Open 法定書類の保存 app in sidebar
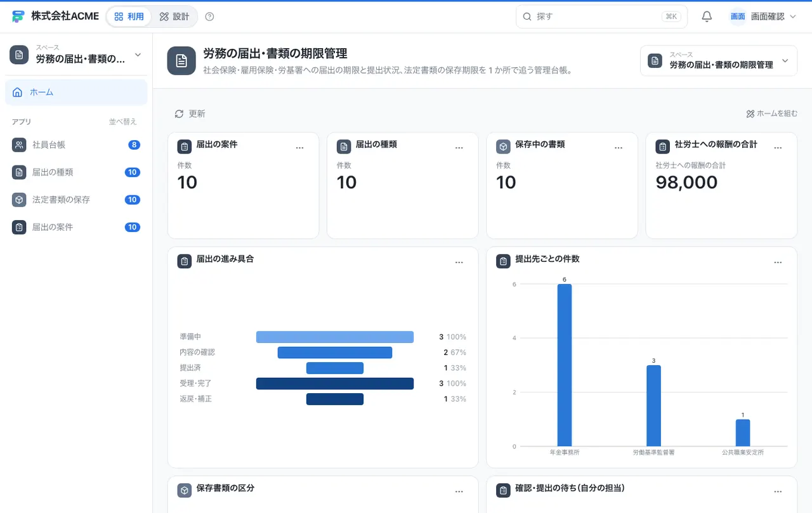This screenshot has height=513, width=812. coord(76,200)
